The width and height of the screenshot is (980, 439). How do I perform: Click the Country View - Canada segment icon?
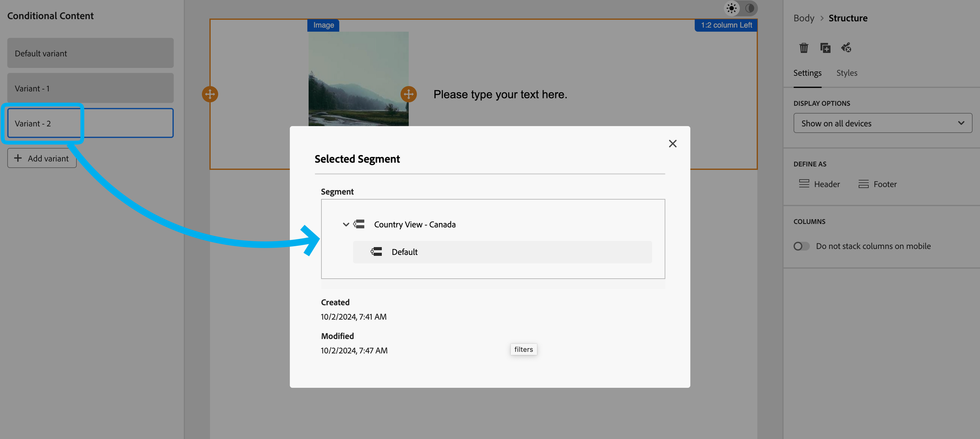coord(359,224)
